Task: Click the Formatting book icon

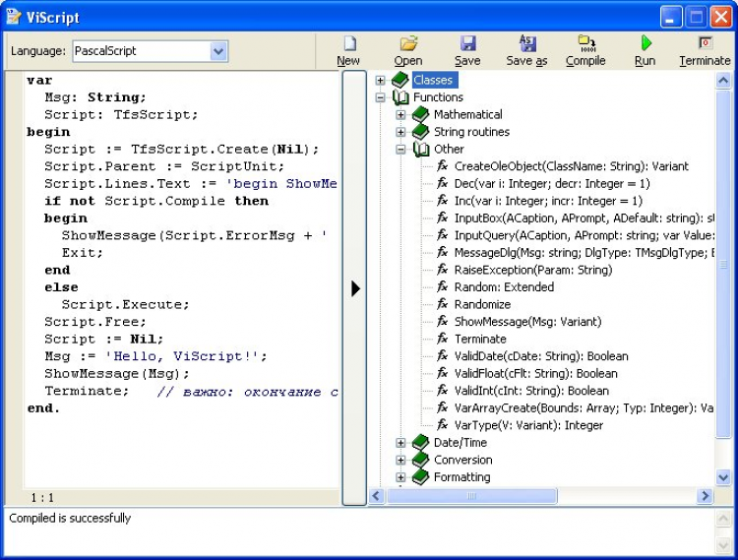Action: pos(420,477)
